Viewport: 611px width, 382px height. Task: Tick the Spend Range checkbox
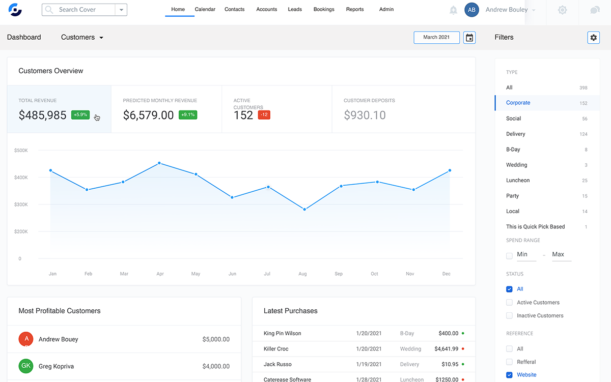tap(509, 256)
